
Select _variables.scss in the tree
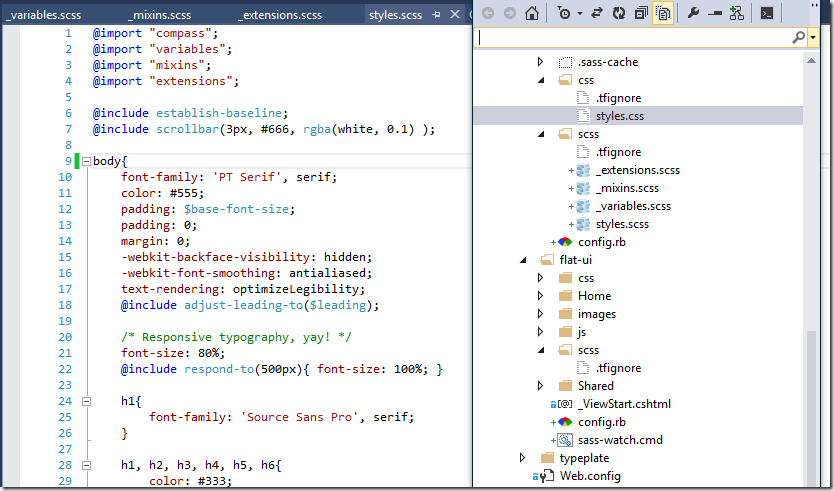[x=633, y=206]
